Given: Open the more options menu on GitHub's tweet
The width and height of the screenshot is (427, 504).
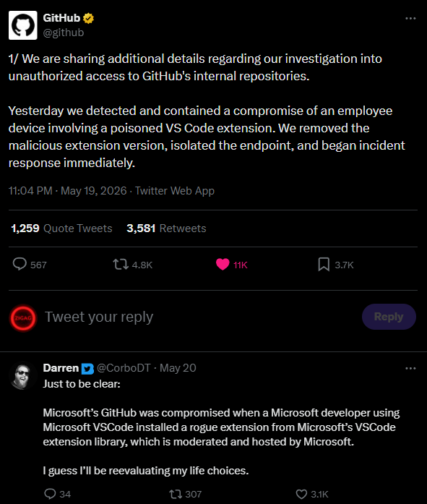Looking at the screenshot, I should pyautogui.click(x=410, y=19).
